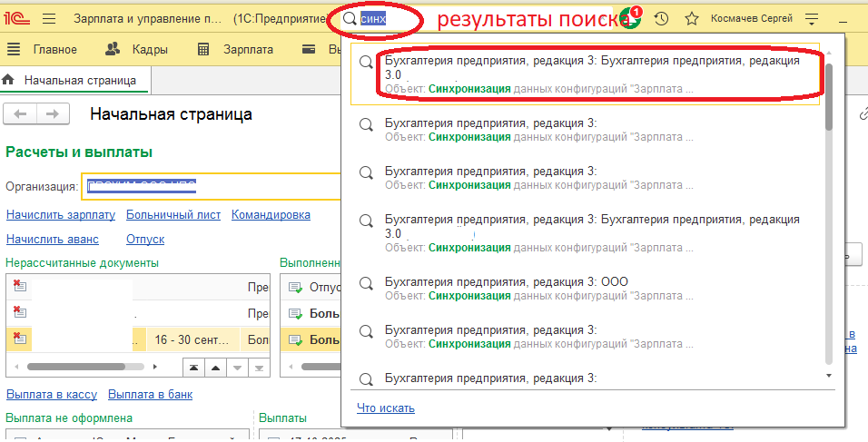This screenshot has height=442, width=868.
Task: Click the 1C application logo icon
Action: (x=17, y=19)
